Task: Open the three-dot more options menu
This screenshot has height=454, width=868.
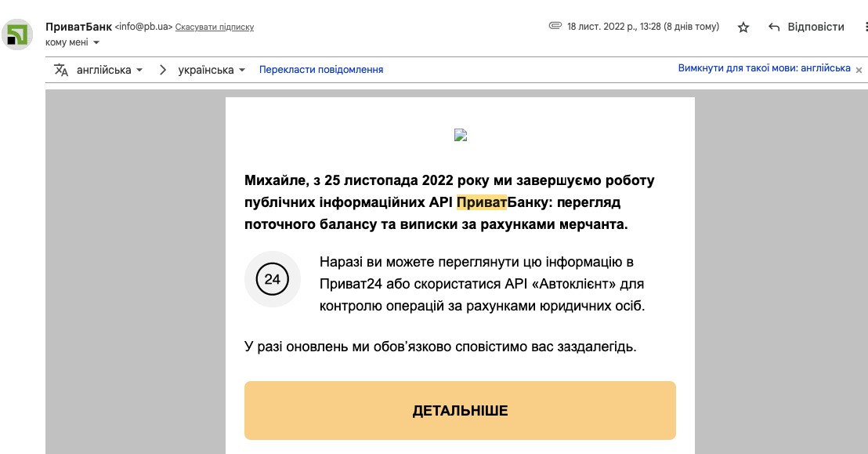Action: click(865, 27)
